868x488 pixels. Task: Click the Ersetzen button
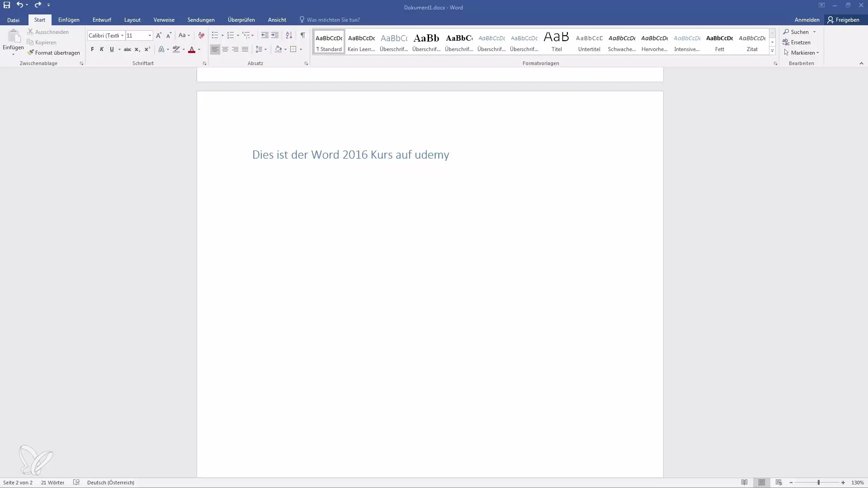click(x=797, y=42)
